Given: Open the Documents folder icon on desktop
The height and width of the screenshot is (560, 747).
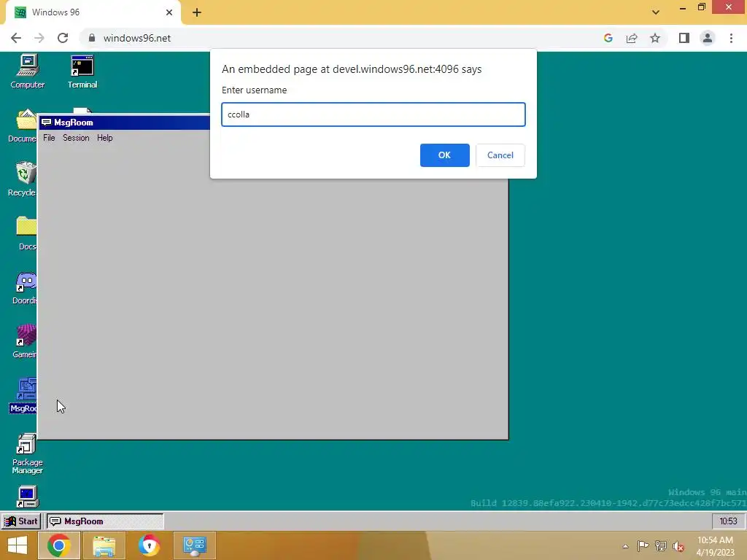Looking at the screenshot, I should tap(23, 125).
